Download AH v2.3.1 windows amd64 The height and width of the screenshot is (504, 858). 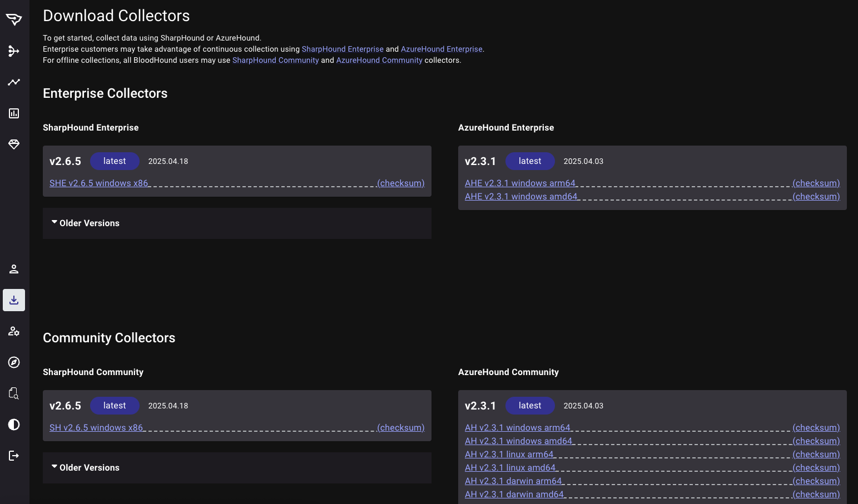pyautogui.click(x=519, y=441)
